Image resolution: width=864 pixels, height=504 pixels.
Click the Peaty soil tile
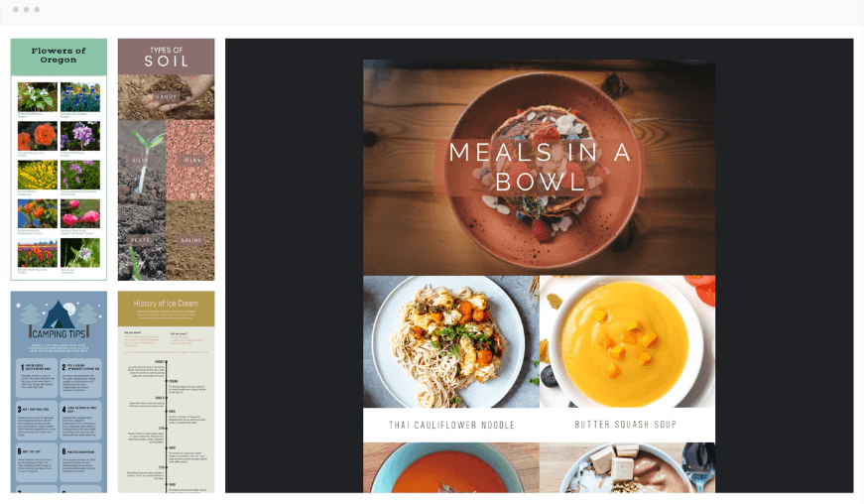[x=142, y=240]
